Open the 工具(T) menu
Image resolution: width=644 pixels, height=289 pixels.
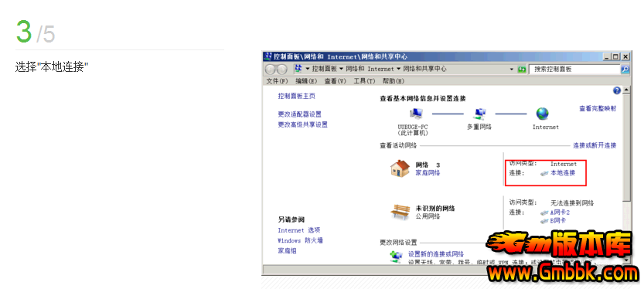(x=364, y=81)
